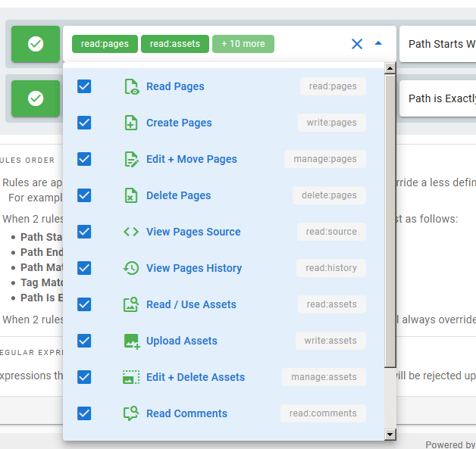Viewport: 476px width, 449px height.
Task: Toggle the Read Comments checkbox
Action: click(x=84, y=413)
